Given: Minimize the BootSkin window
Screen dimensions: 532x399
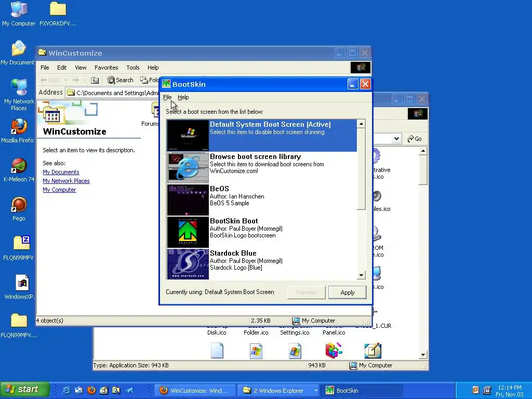Looking at the screenshot, I should coord(353,84).
